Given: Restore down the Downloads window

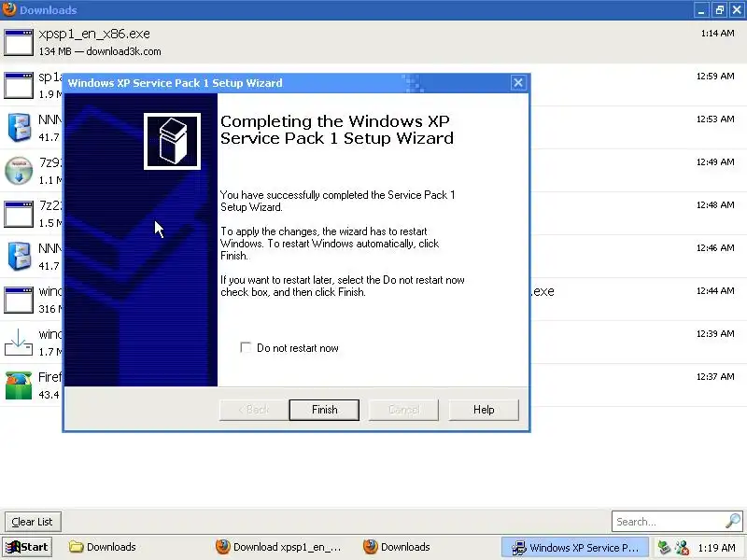Looking at the screenshot, I should point(719,10).
